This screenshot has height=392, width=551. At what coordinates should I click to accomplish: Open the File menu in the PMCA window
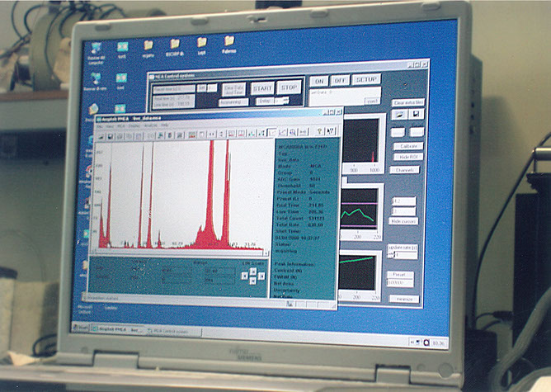100,126
